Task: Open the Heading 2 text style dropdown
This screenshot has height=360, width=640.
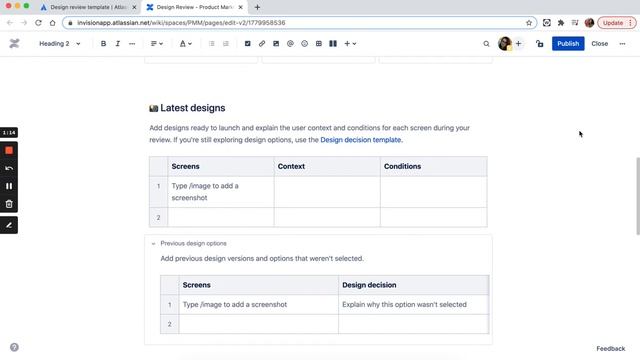Action: coord(60,44)
